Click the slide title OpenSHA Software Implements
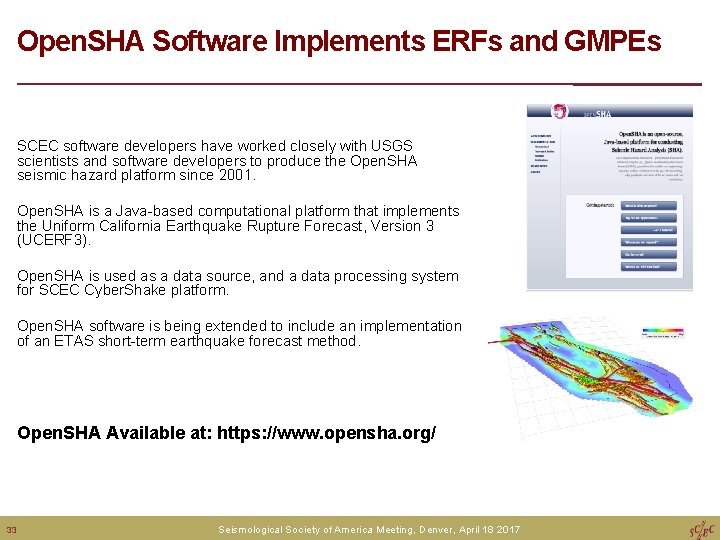The image size is (720, 540). point(339,41)
